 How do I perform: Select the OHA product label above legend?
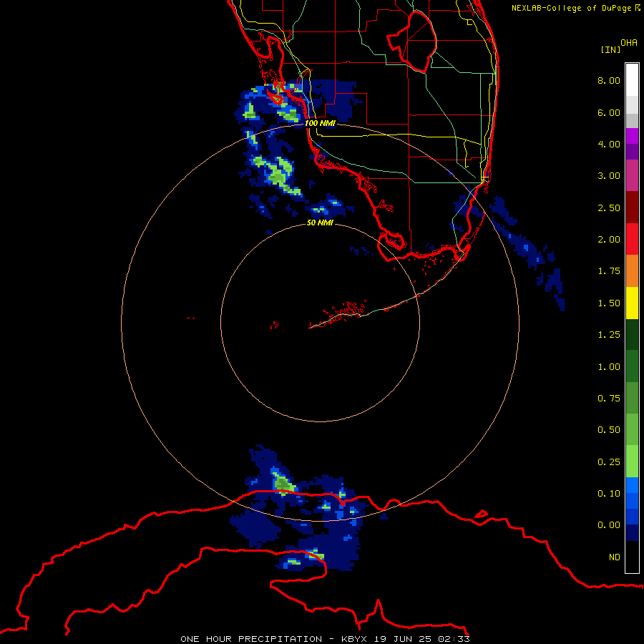pos(629,43)
